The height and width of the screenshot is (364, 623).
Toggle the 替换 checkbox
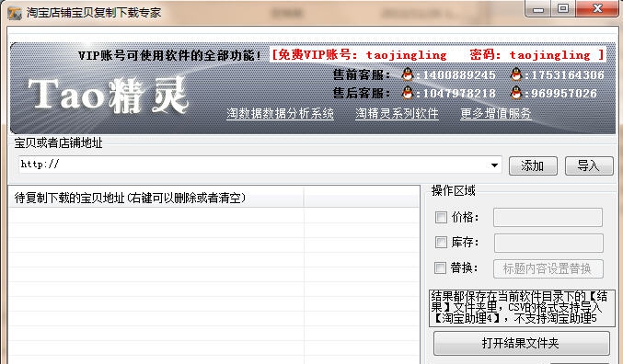tap(440, 267)
